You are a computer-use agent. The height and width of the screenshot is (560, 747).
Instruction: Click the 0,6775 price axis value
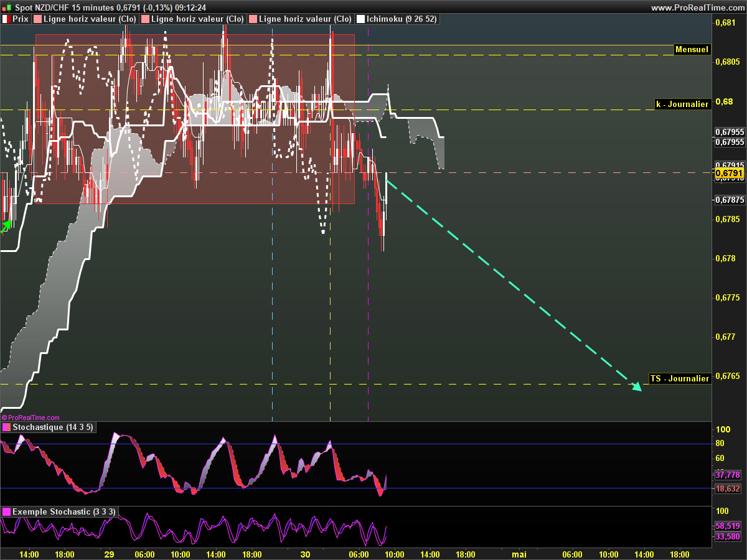click(x=728, y=297)
